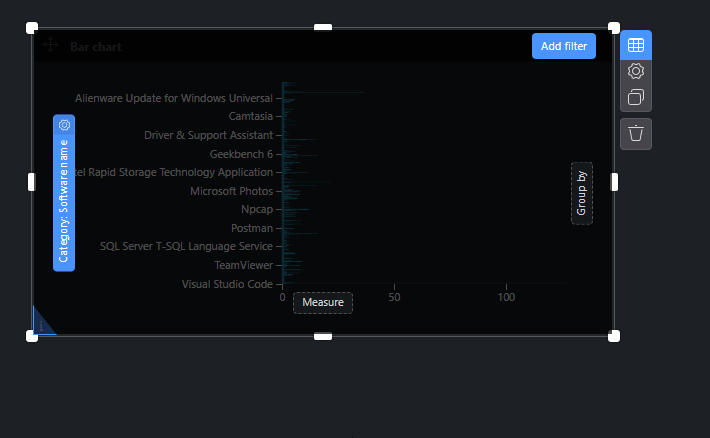Click the Group by drop zone
This screenshot has height=438, width=710.
click(x=582, y=193)
